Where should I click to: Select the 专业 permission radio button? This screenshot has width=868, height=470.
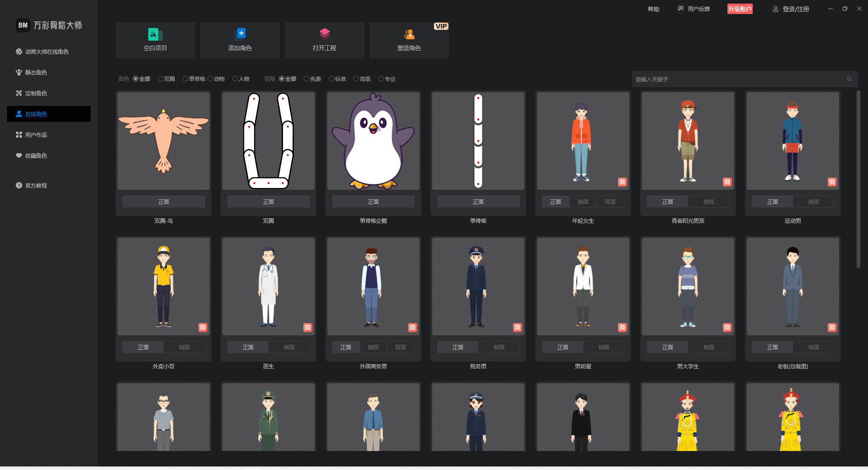point(381,79)
